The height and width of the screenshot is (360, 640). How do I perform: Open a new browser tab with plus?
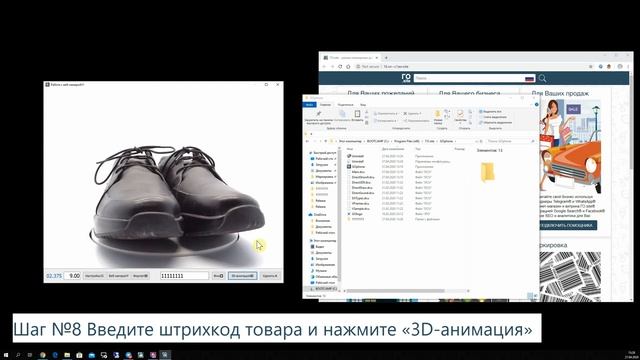click(386, 58)
